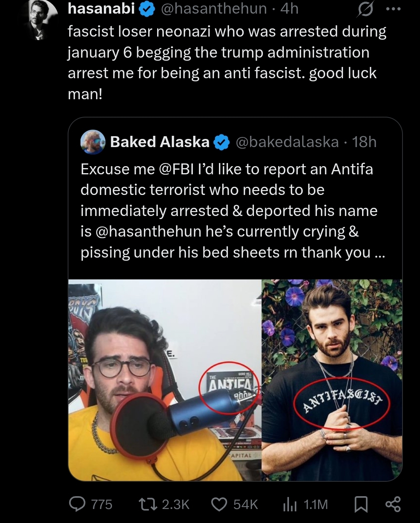Click Baked Alaska's verified badge
The width and height of the screenshot is (420, 523).
click(x=222, y=142)
